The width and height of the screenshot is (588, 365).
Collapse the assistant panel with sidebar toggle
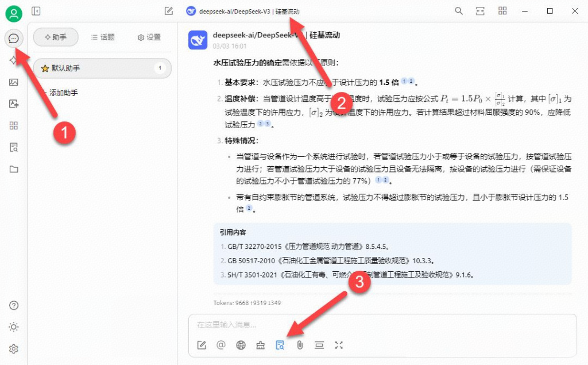(36, 11)
